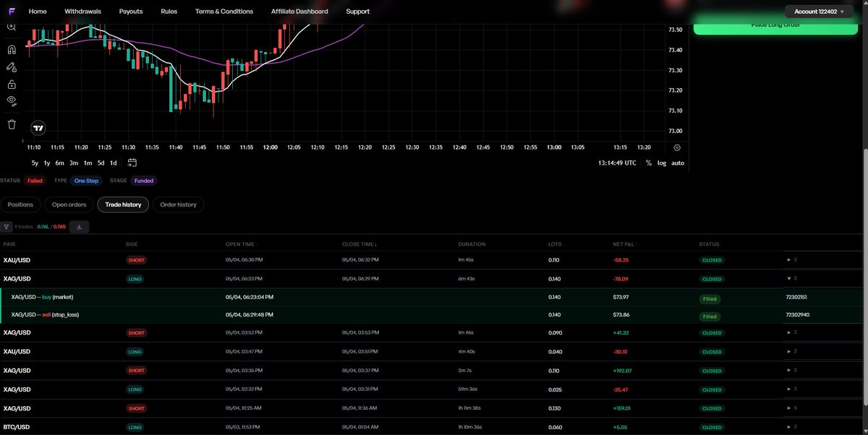Click the purple Funded stage badge
Image resolution: width=868 pixels, height=435 pixels.
coord(143,181)
